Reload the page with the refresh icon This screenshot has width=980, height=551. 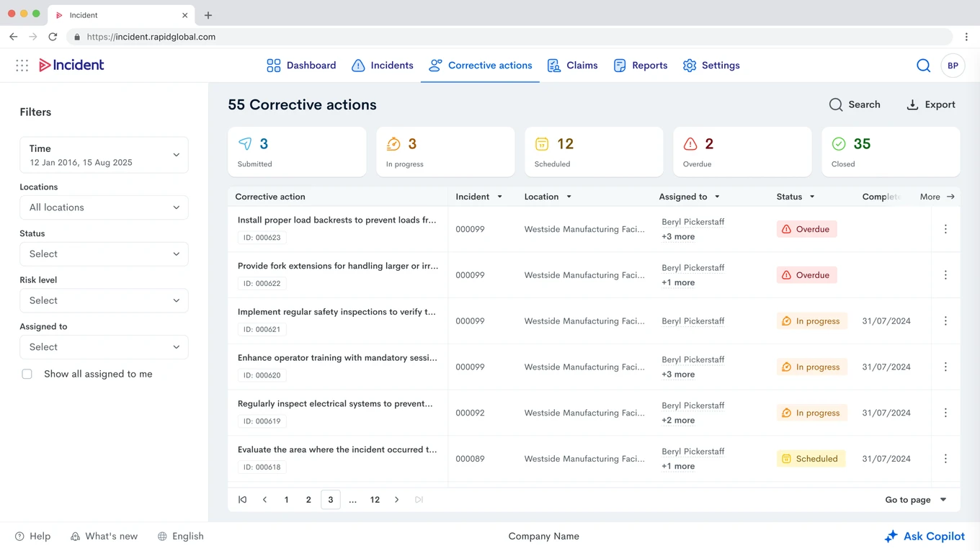[x=53, y=37]
